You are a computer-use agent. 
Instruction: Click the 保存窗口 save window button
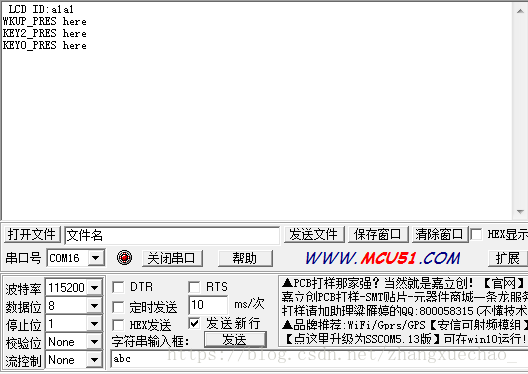378,234
